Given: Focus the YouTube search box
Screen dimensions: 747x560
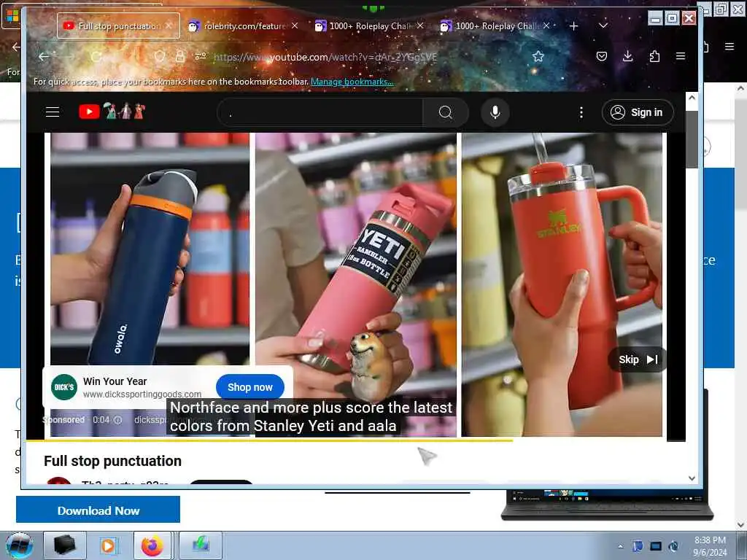Looking at the screenshot, I should 320,112.
